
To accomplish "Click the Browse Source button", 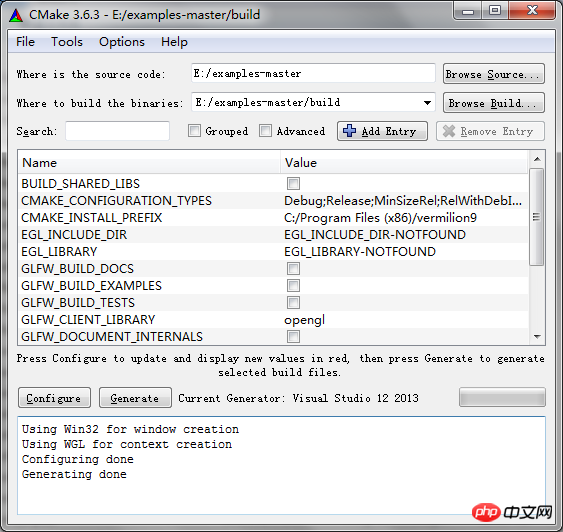I will coord(494,74).
